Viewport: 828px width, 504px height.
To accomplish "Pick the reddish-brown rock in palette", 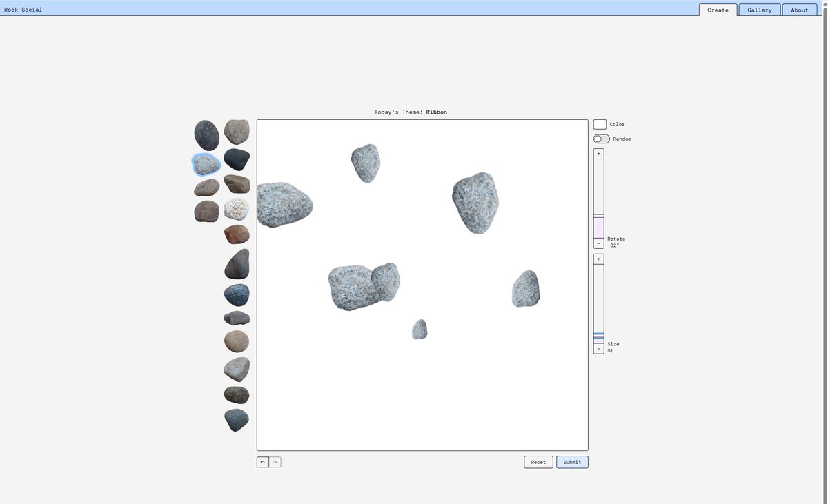I will 237,234.
